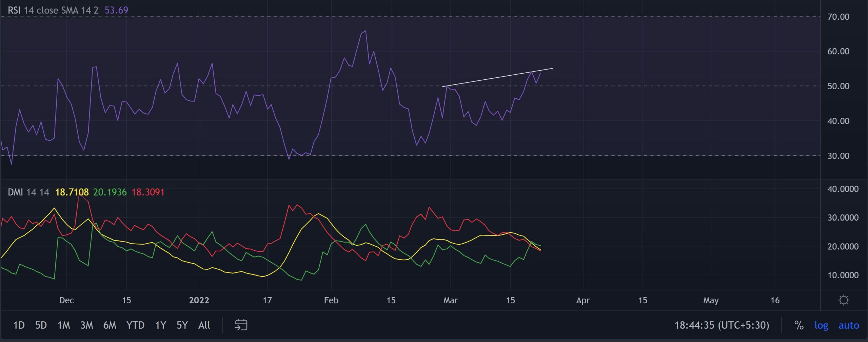Show All time range
Screen dimensions: 868x342
point(204,325)
